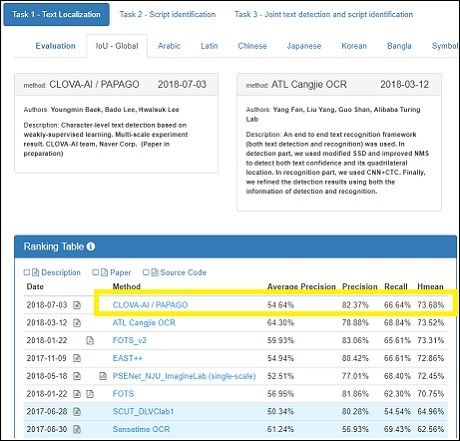Switch to Task 3 - Joint text detection tab
This screenshot has width=460, height=441.
click(324, 14)
